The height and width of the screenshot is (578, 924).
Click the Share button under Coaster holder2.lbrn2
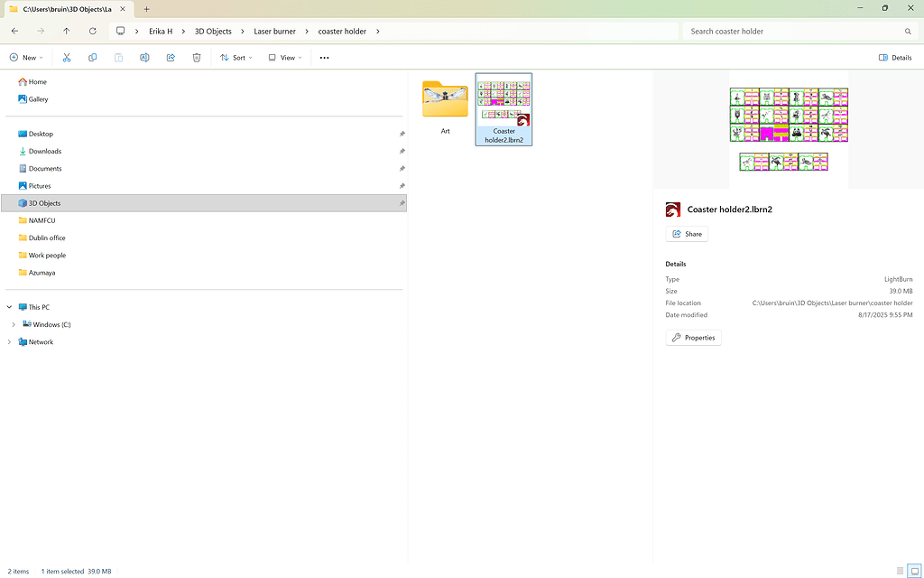click(x=687, y=233)
